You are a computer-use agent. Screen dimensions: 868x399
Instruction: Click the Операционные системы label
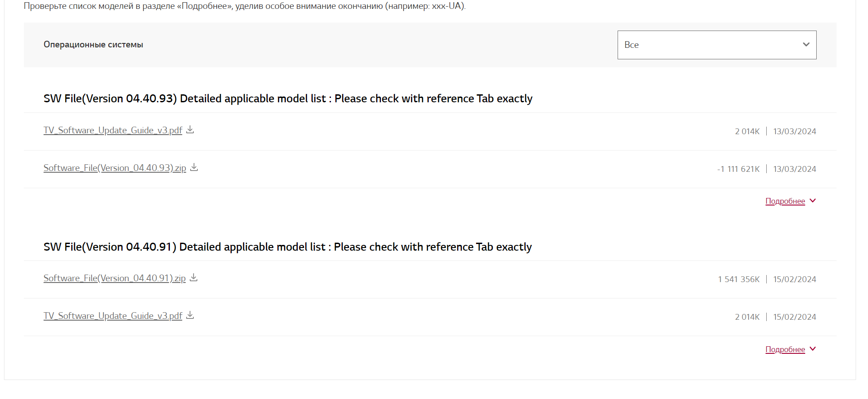93,45
